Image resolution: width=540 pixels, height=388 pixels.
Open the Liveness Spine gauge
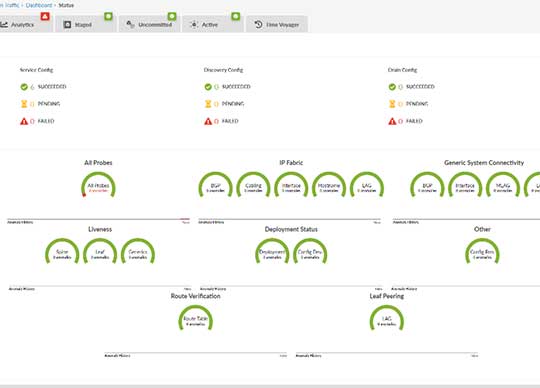click(x=62, y=252)
